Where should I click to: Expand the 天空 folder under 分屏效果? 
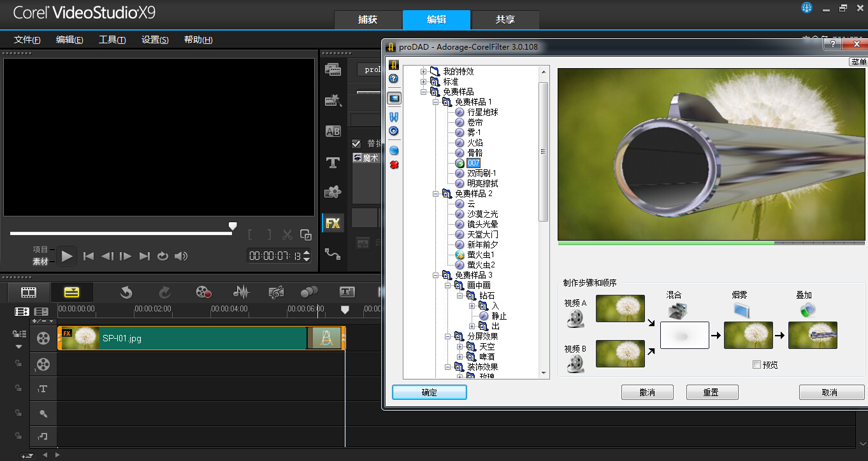coord(459,346)
